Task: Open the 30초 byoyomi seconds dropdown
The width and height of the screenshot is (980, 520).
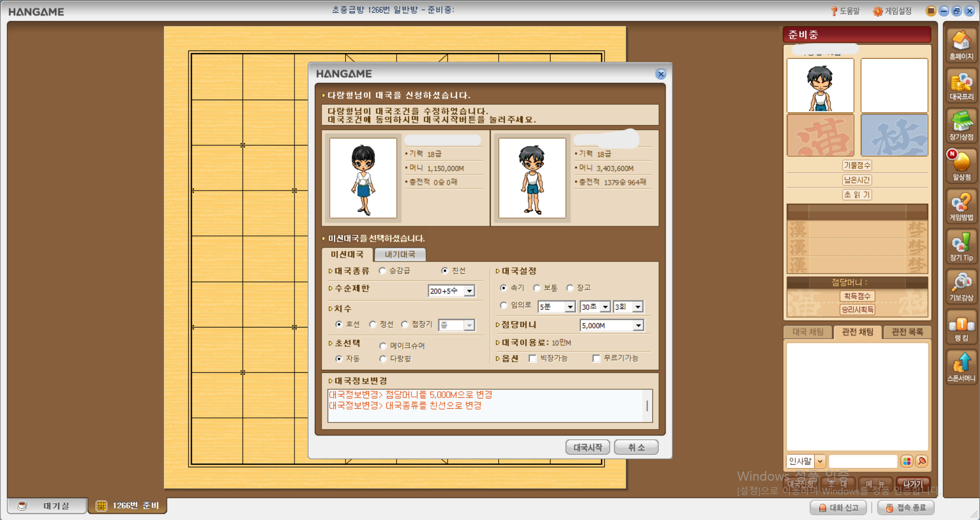Action: [595, 306]
